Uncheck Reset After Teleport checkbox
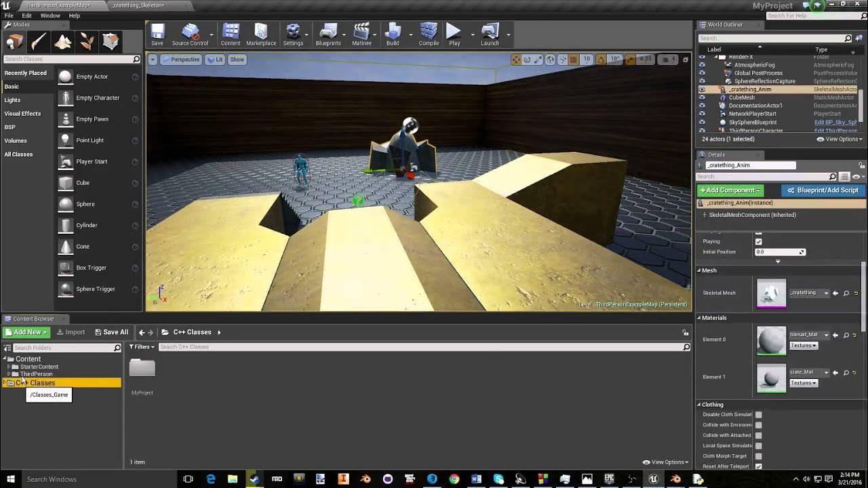868x488 pixels. tap(758, 466)
